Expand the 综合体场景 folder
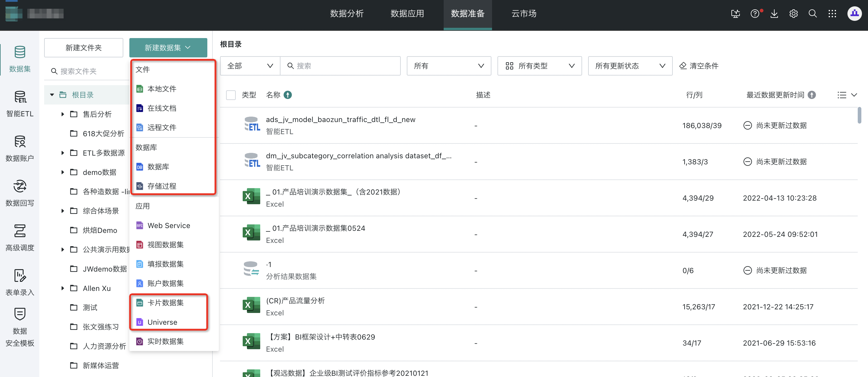This screenshot has width=868, height=377. (63, 211)
